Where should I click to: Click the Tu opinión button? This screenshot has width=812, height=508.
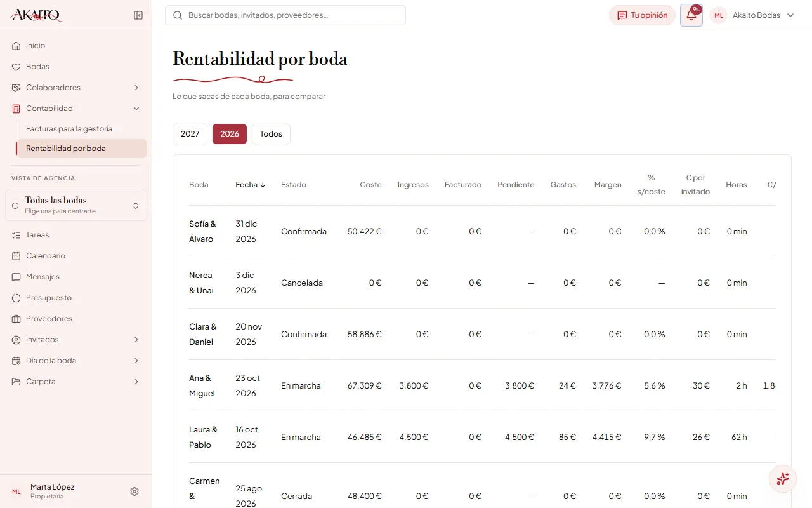642,15
